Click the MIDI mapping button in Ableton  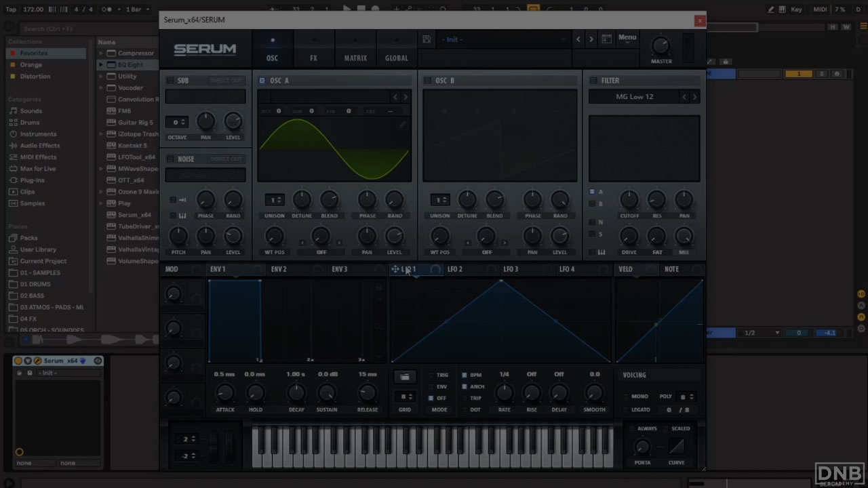[x=820, y=9]
